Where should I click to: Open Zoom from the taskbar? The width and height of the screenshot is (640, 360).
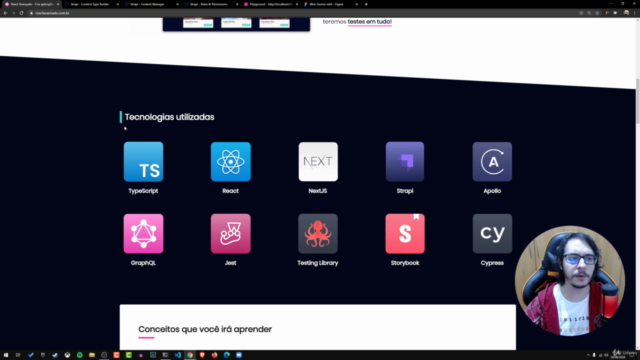[239, 355]
